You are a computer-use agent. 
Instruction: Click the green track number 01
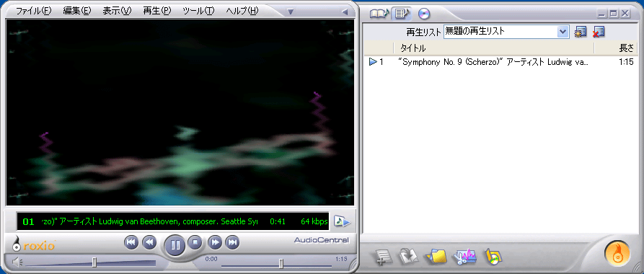pos(28,222)
